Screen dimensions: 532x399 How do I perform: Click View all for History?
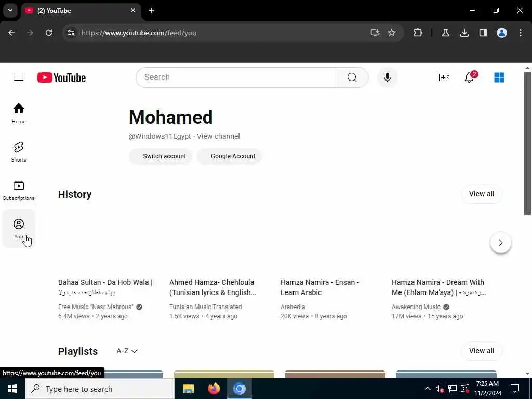pyautogui.click(x=482, y=194)
